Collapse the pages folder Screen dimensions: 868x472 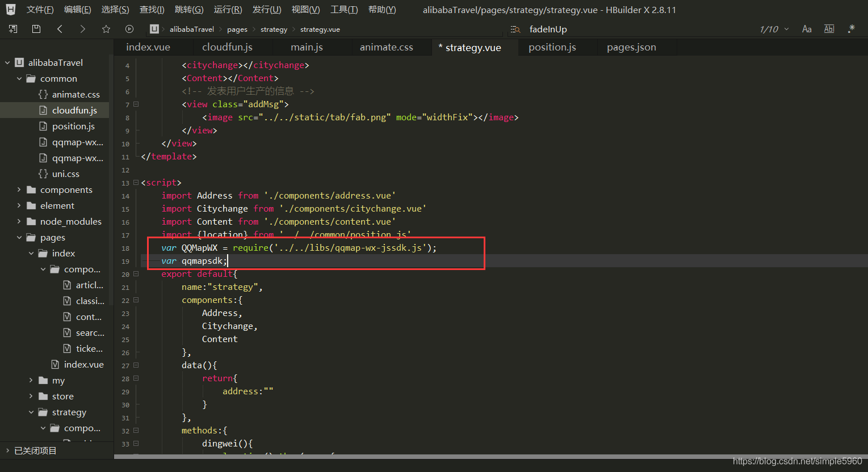[19, 237]
